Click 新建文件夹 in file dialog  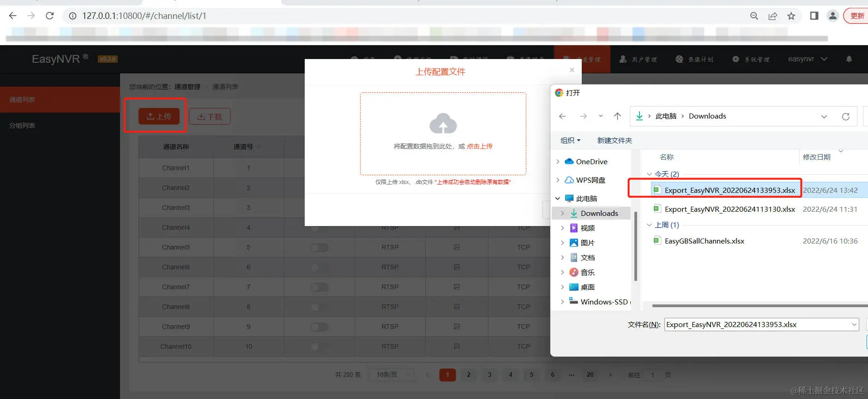pos(615,140)
